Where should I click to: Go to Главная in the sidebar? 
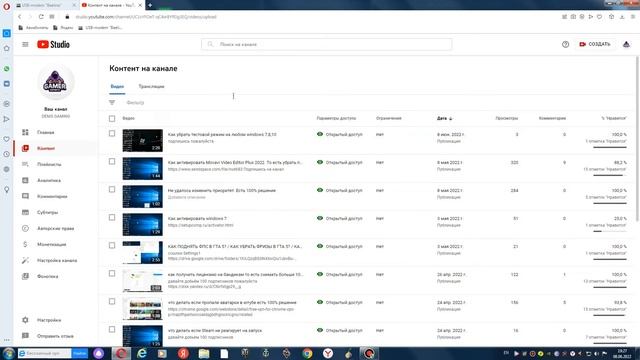point(46,132)
